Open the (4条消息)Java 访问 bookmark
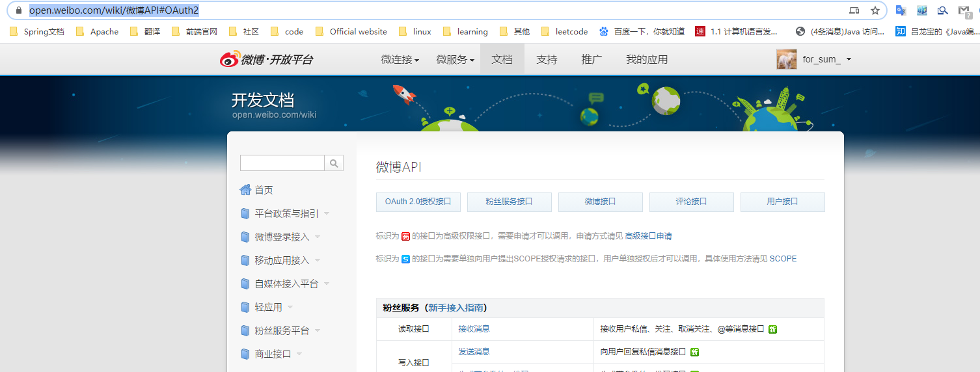The height and width of the screenshot is (372, 980). (x=839, y=31)
